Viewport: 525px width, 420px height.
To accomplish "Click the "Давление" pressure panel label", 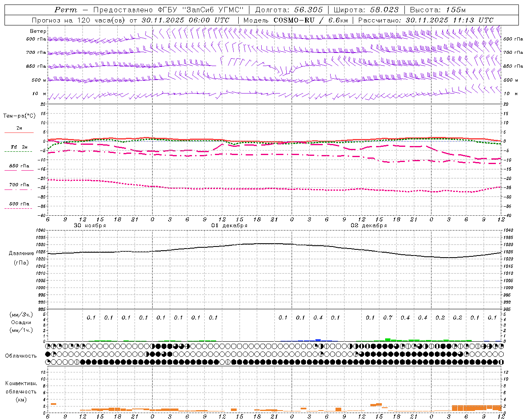I will click(x=21, y=253).
